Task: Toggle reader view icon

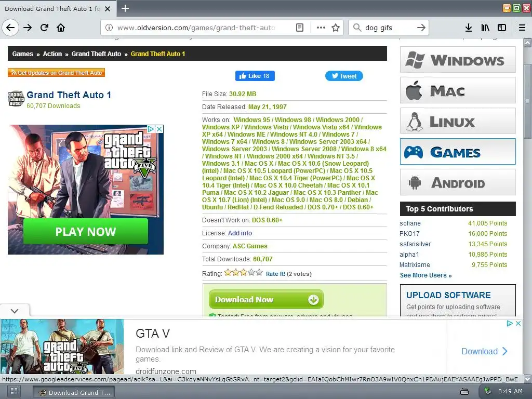Action: click(300, 28)
